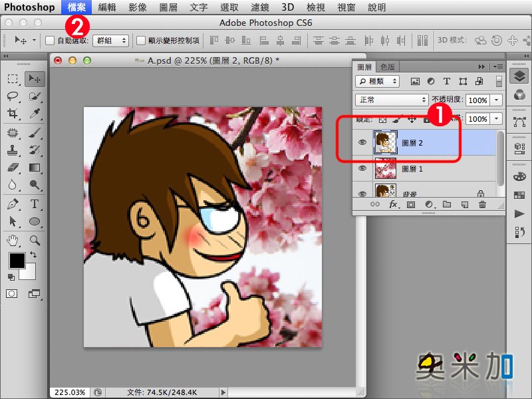Open the 種類 layer filter dropdown
Image resolution: width=532 pixels, height=399 pixels.
click(x=377, y=81)
